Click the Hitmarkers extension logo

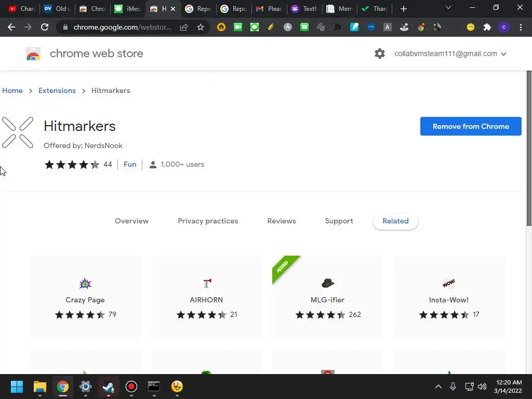click(x=18, y=132)
